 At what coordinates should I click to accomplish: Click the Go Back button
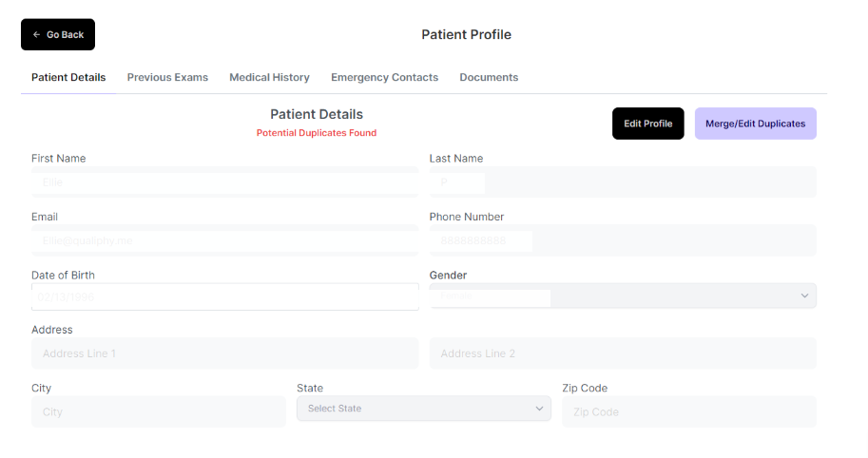coord(58,35)
